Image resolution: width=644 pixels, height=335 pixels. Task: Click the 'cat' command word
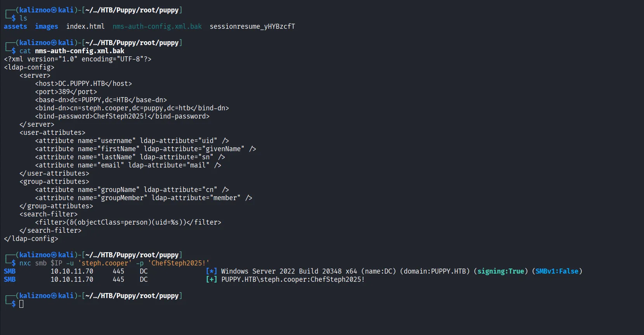(x=25, y=51)
